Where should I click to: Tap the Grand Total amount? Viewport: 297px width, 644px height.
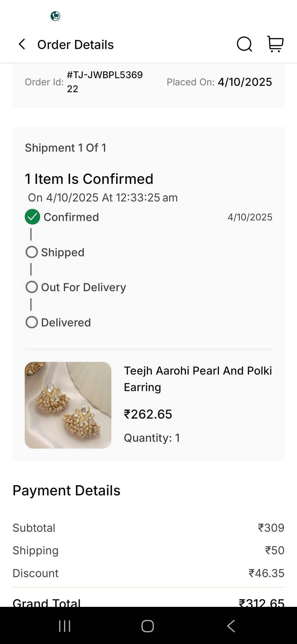261,603
